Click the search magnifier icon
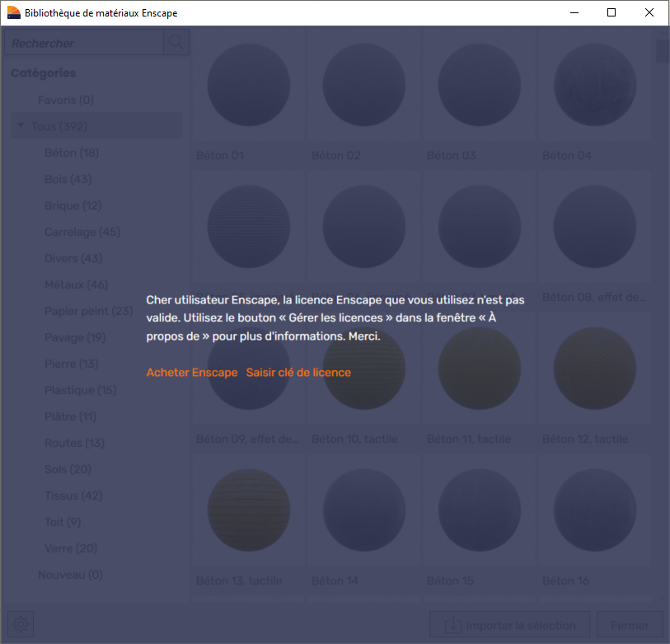670x644 pixels. coord(176,42)
